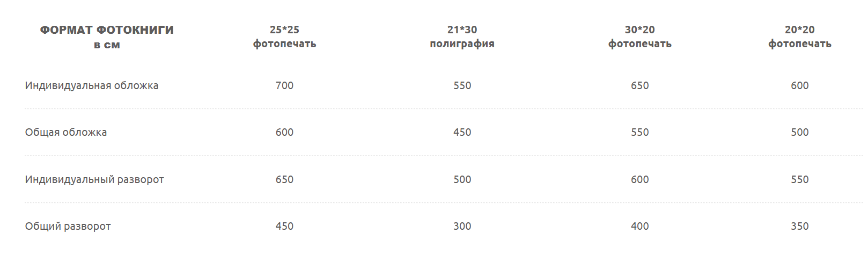Select the Общая обложка row label
Viewport: 868px width, 262px height.
click(x=66, y=132)
